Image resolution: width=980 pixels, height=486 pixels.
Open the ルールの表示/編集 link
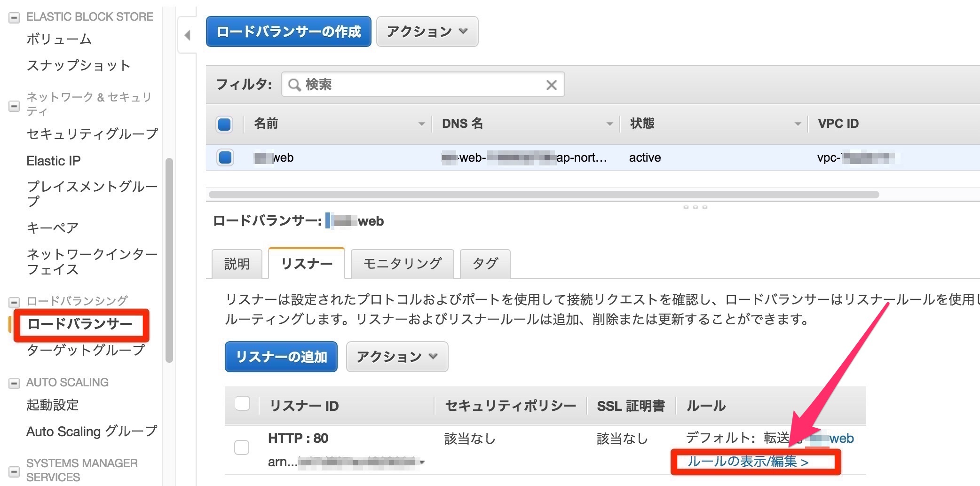point(748,462)
